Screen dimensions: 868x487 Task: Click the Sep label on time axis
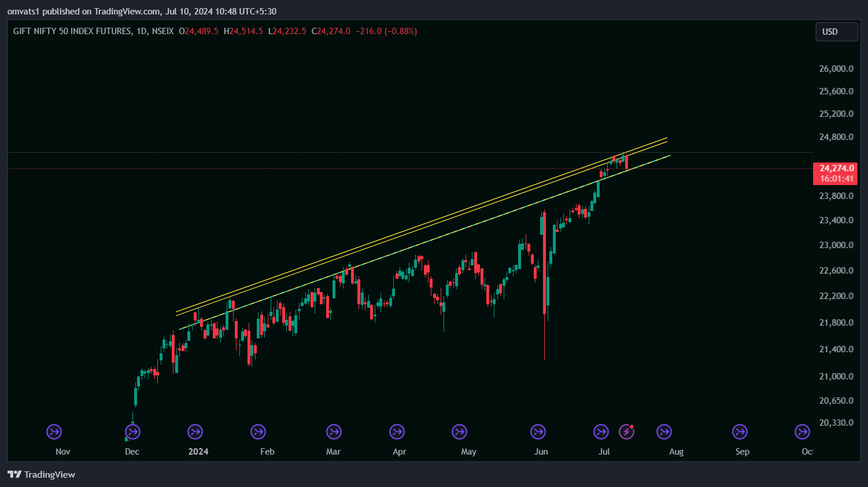pyautogui.click(x=742, y=452)
